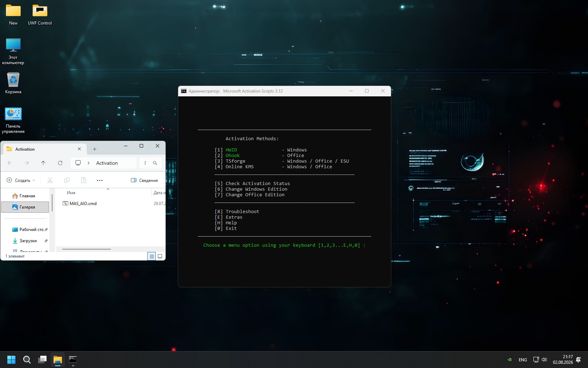The height and width of the screenshot is (368, 588).
Task: Open the New folder on the desktop
Action: coord(13,15)
